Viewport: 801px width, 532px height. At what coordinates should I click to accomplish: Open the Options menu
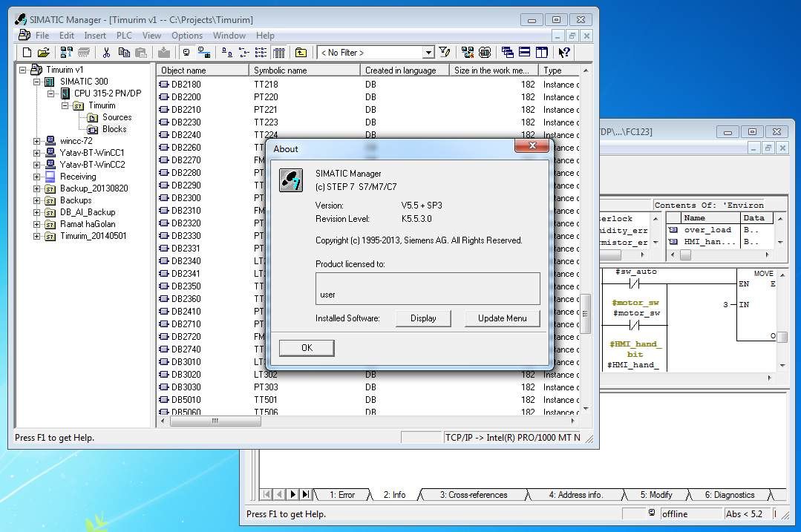187,35
